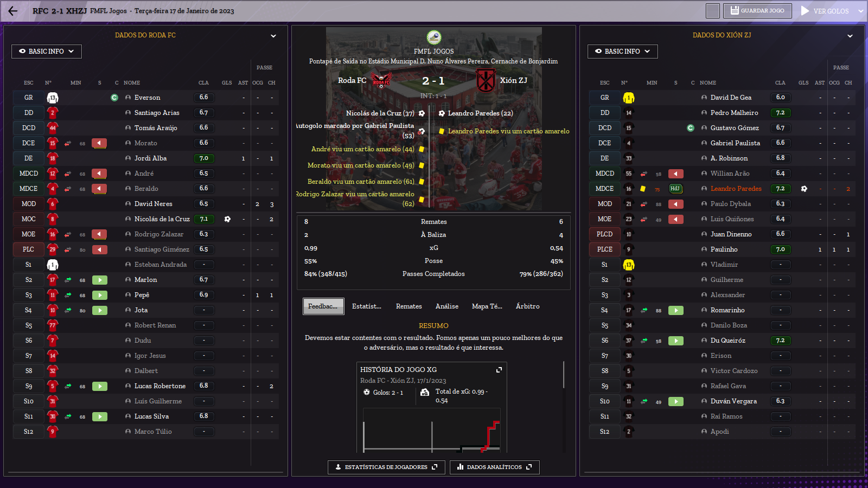This screenshot has height=488, width=868.
Task: Click Morato's red substituted-off arrow icon
Action: [x=99, y=143]
